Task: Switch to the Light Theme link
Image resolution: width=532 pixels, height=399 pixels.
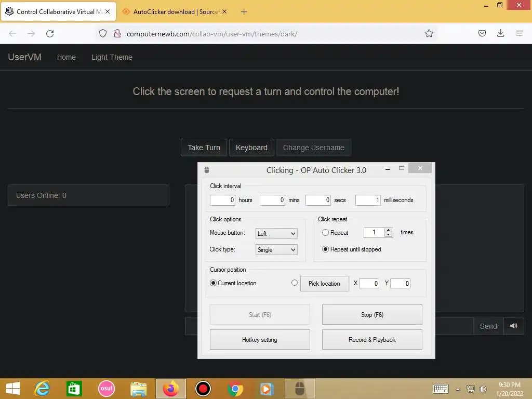Action: coord(112,57)
